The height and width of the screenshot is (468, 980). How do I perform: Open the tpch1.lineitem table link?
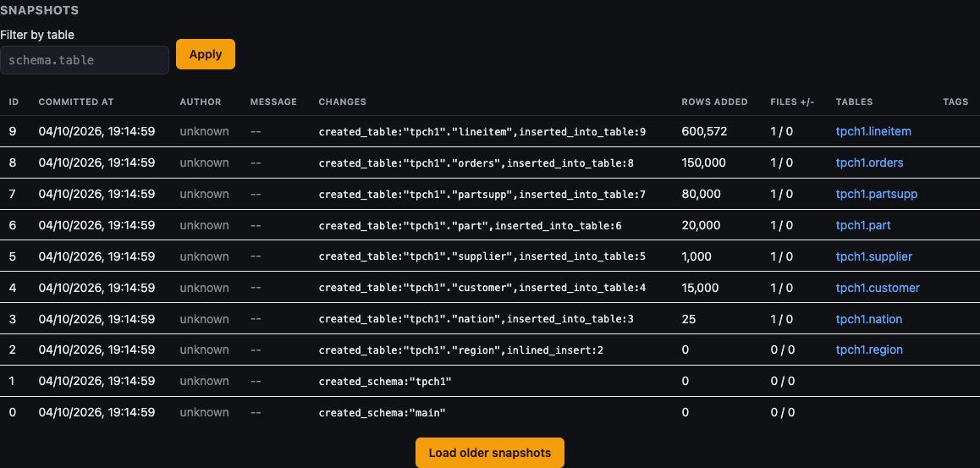coord(873,131)
